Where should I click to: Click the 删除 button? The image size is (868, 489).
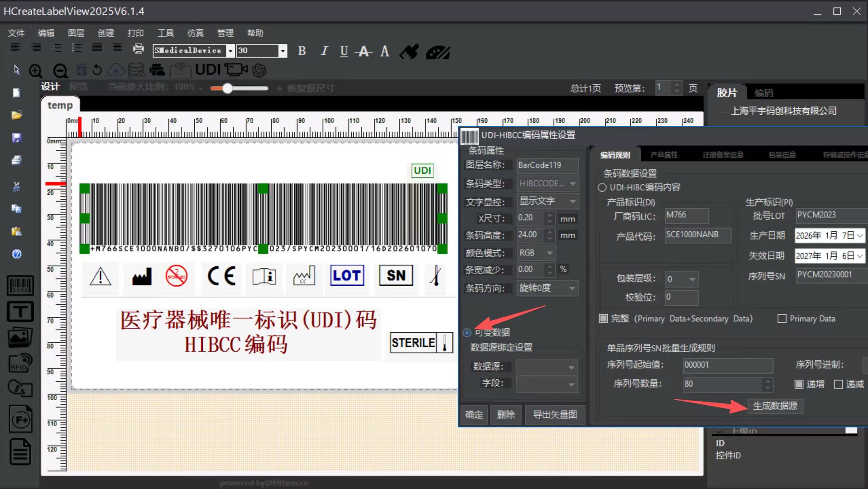pos(506,415)
